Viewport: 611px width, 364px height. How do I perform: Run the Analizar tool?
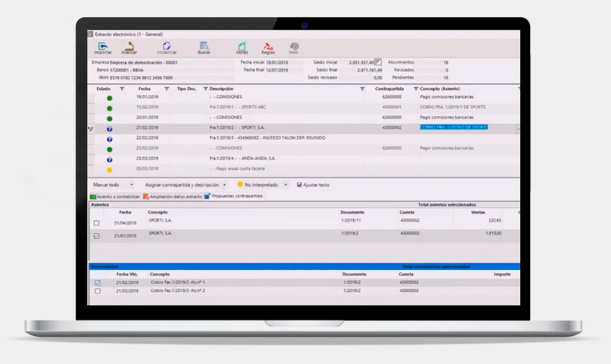pyautogui.click(x=129, y=48)
